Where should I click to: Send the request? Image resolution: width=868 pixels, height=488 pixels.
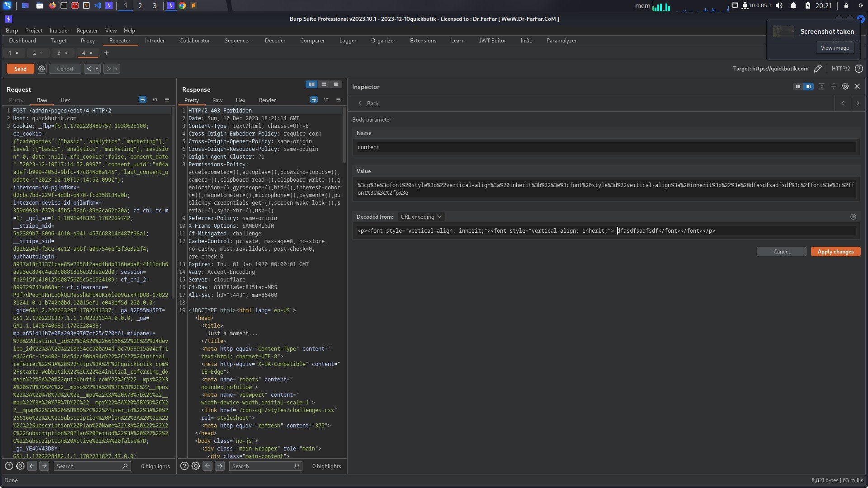tap(20, 69)
